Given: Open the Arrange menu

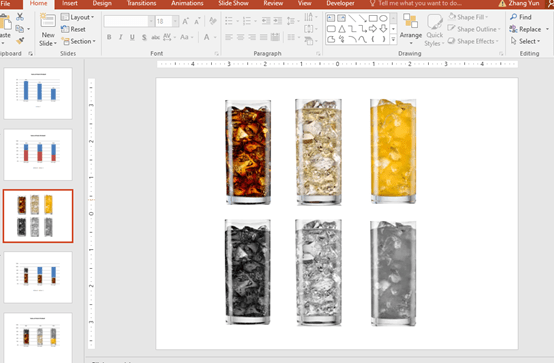Looking at the screenshot, I should point(411,29).
